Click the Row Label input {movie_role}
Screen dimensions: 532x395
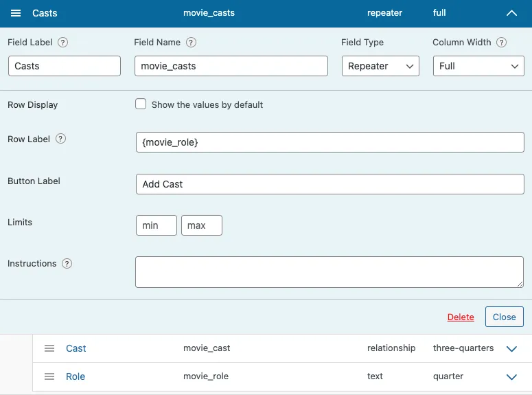pos(329,142)
